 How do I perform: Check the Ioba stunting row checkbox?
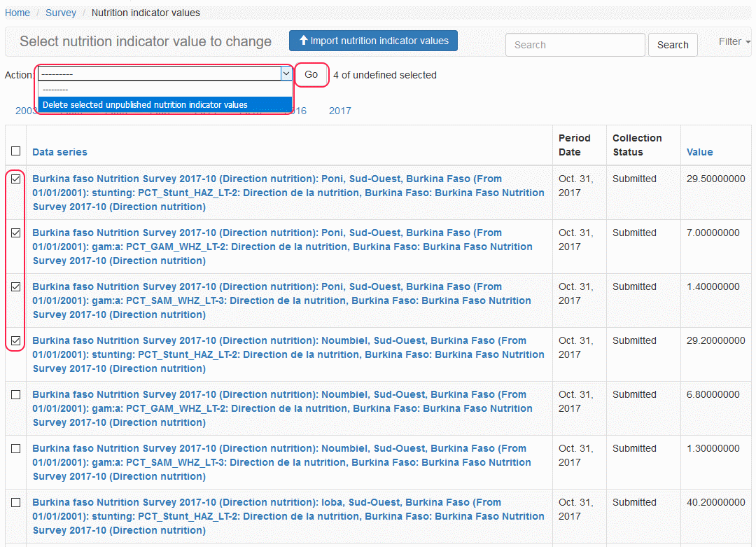[16, 502]
